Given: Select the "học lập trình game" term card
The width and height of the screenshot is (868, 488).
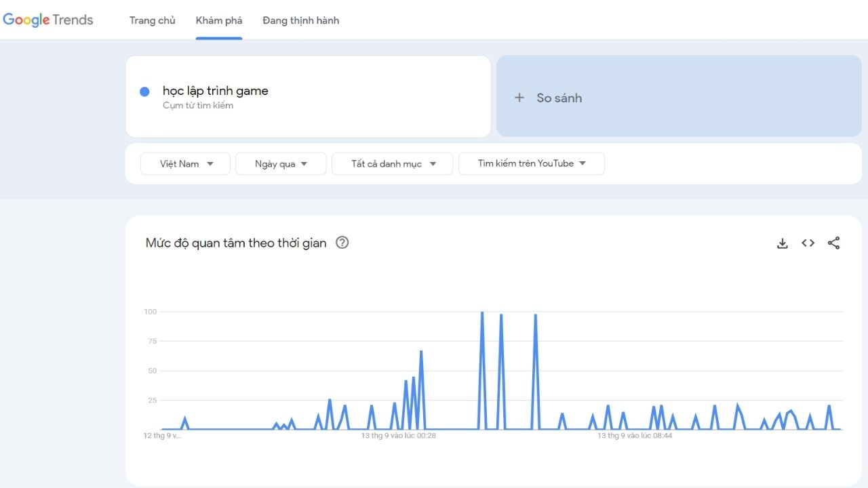Looking at the screenshot, I should coord(215,90).
